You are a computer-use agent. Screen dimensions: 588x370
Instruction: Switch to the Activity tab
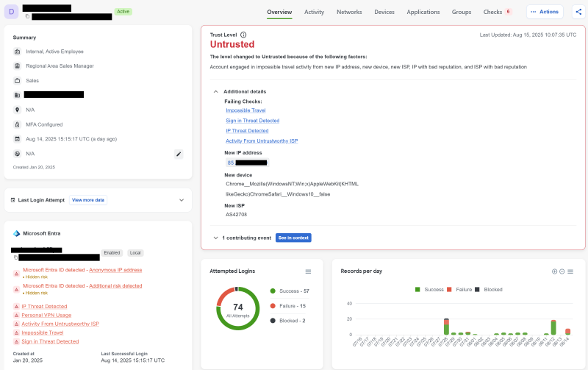[x=314, y=12]
